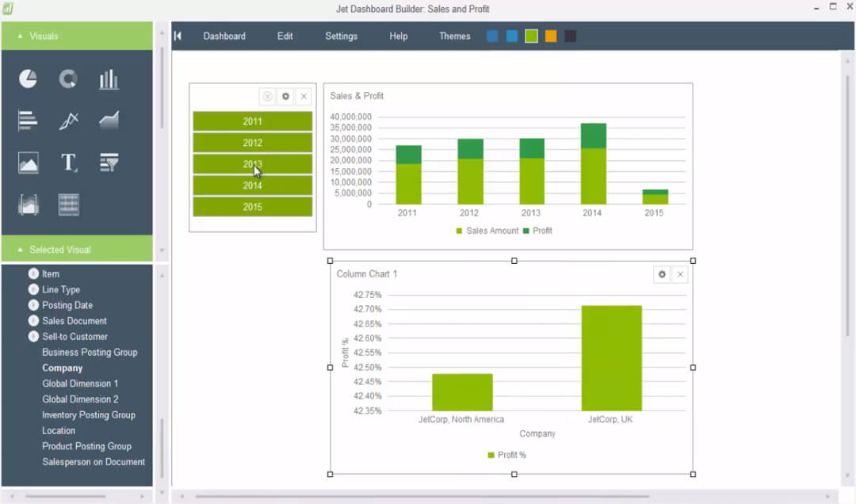Add a table grid visual
This screenshot has height=504, width=856.
(69, 204)
